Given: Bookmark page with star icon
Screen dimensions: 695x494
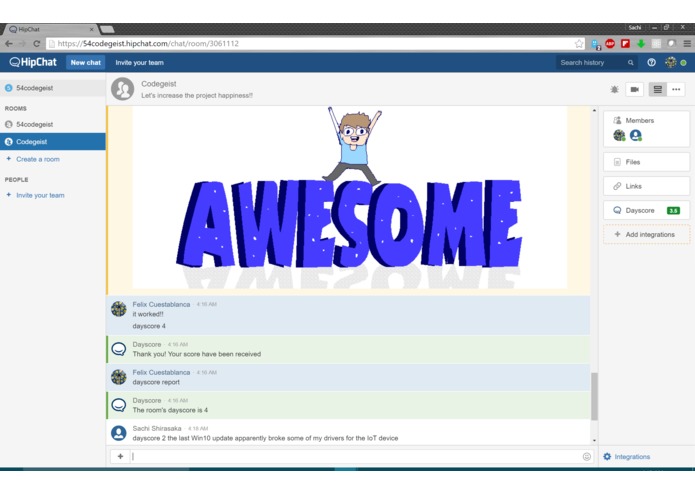Looking at the screenshot, I should click(579, 43).
